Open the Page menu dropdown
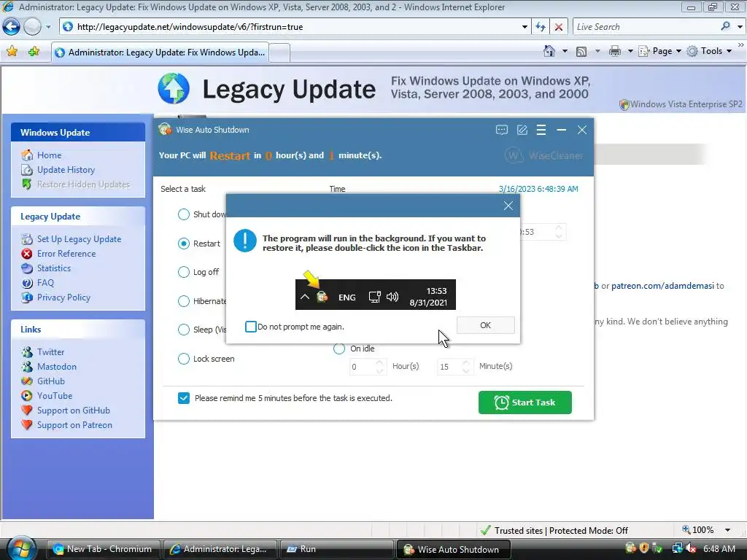The image size is (747, 560). pyautogui.click(x=659, y=51)
